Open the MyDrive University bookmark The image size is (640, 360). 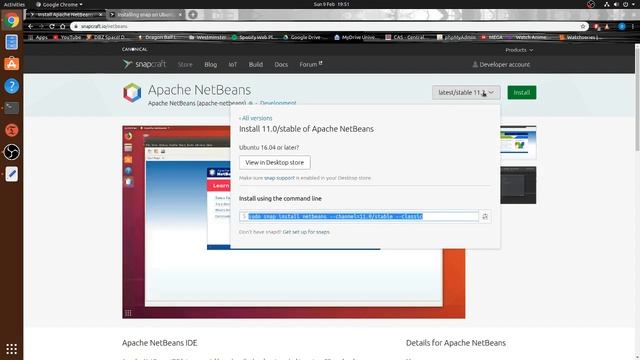click(355, 37)
